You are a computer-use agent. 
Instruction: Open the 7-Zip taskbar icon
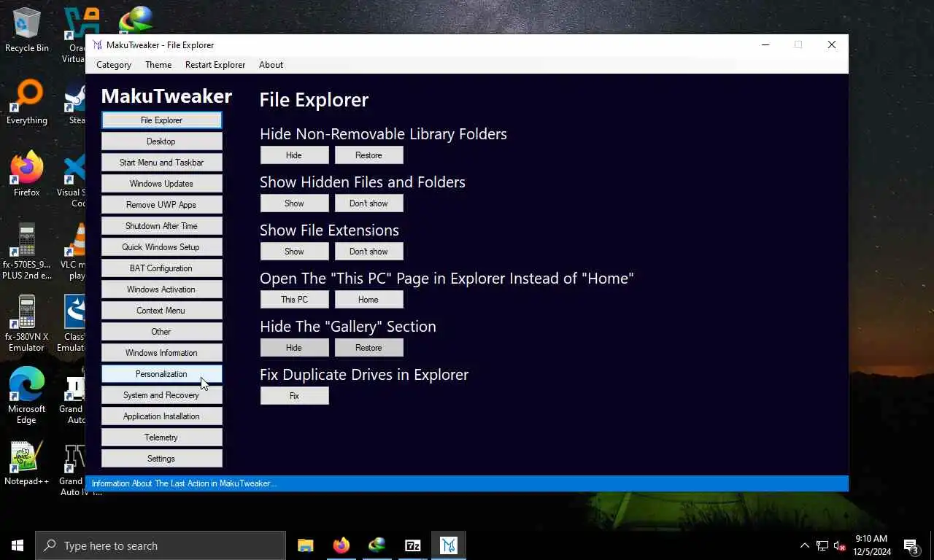click(x=412, y=545)
